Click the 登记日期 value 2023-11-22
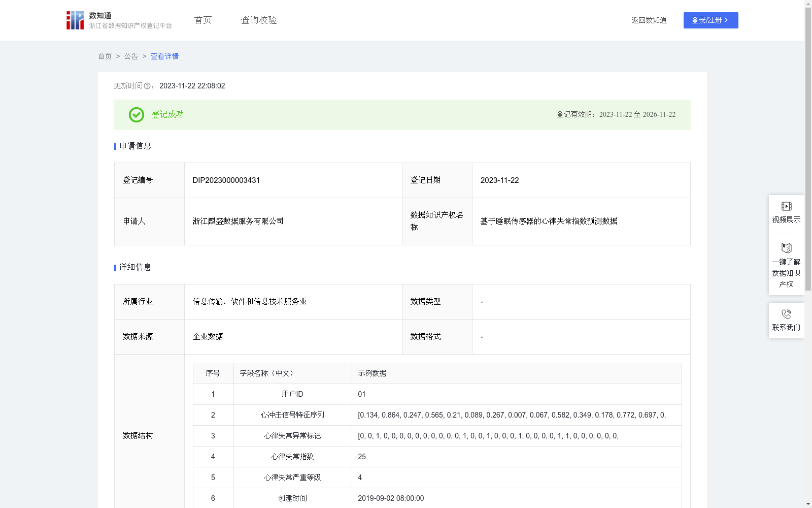Screen dimensions: 812x508 click(499, 180)
